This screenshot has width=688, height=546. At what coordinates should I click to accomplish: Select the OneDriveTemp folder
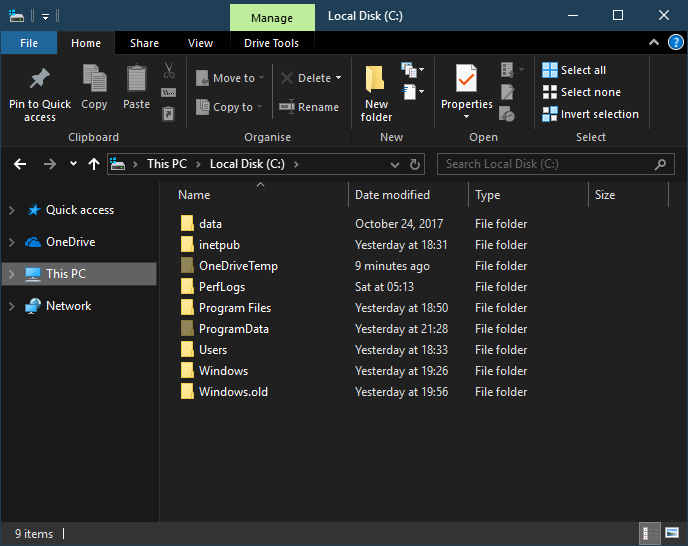click(x=238, y=266)
